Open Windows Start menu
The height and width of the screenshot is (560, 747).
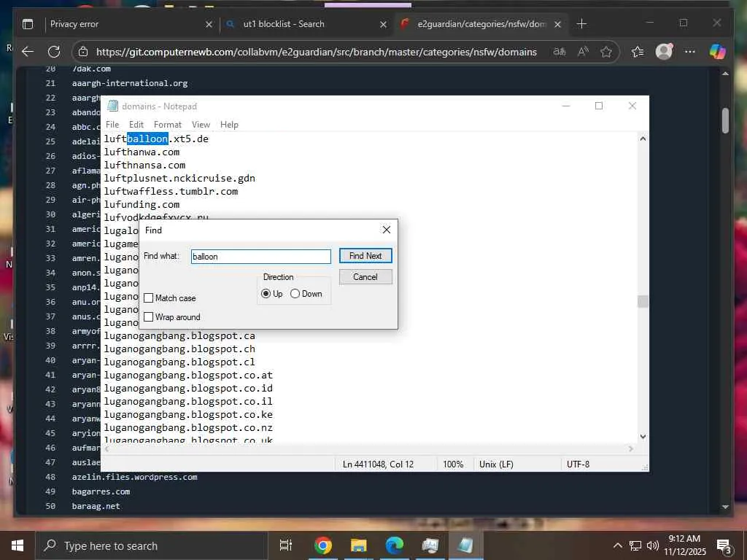[18, 545]
